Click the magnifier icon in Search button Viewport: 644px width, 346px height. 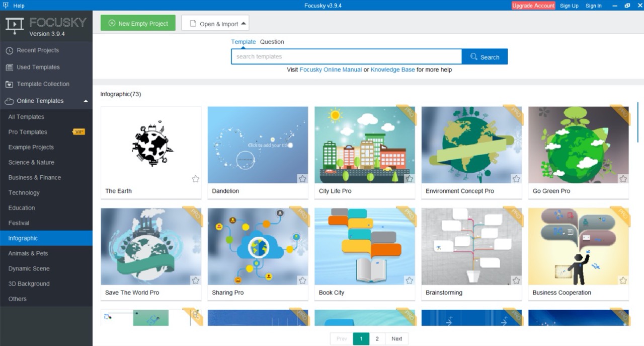(x=473, y=57)
